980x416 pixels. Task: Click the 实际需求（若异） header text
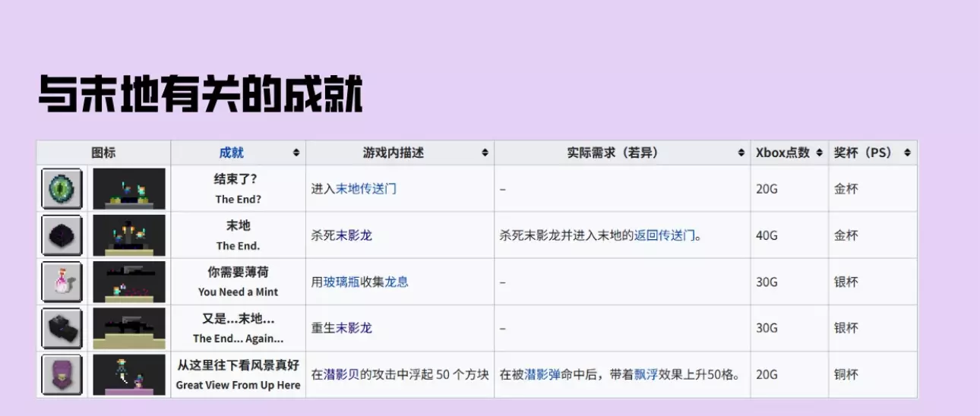pyautogui.click(x=612, y=153)
